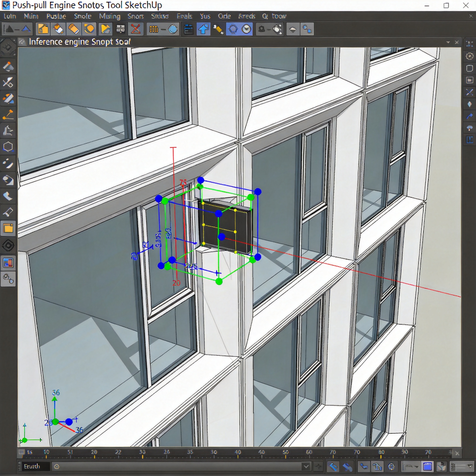Click the glasses icon in left sidebar
Image resolution: width=476 pixels, height=476 pixels.
tap(8, 279)
